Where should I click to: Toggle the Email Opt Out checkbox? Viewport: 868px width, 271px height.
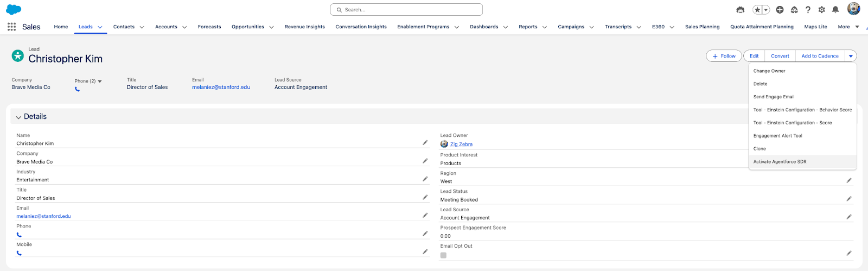click(x=443, y=255)
